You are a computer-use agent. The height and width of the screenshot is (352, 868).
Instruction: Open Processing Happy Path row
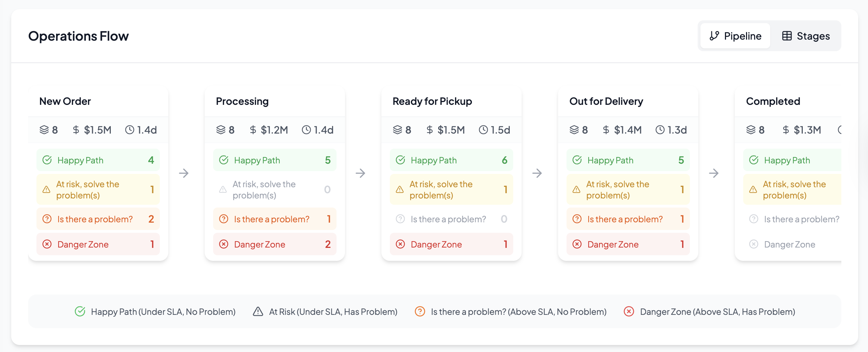[275, 160]
